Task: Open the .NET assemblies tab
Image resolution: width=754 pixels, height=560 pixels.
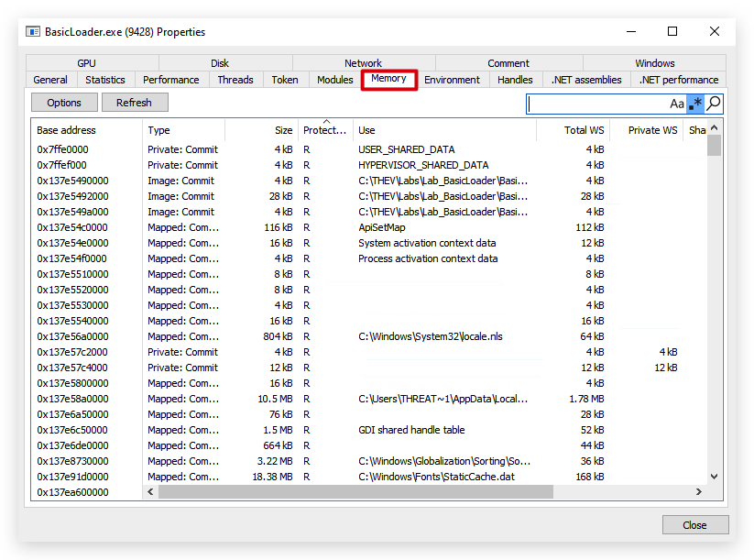Action: pyautogui.click(x=586, y=80)
